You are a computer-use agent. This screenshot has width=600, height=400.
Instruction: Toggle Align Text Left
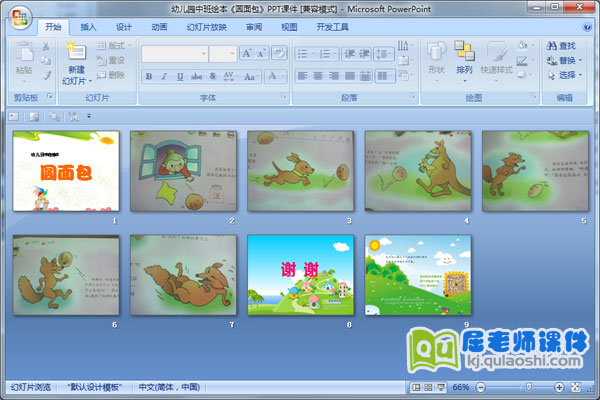302,76
